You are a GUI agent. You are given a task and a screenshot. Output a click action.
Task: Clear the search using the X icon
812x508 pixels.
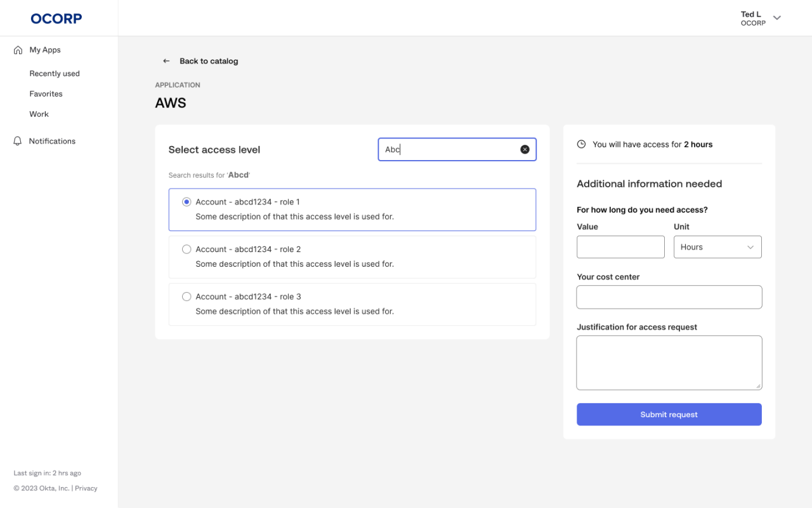click(x=525, y=149)
